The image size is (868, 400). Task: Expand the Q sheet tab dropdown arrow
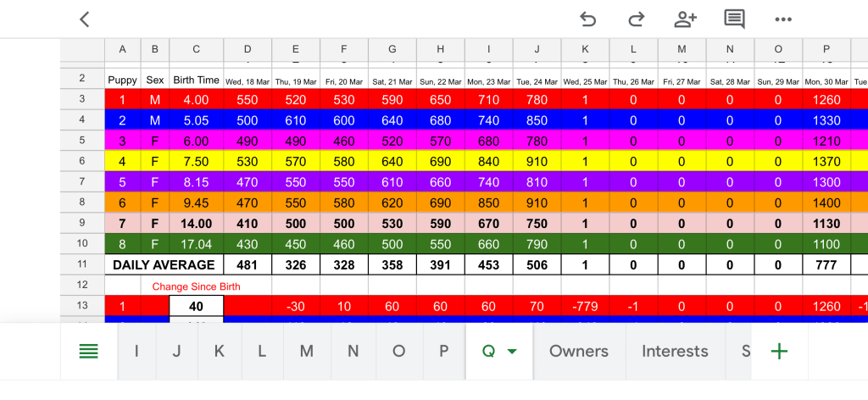512,352
